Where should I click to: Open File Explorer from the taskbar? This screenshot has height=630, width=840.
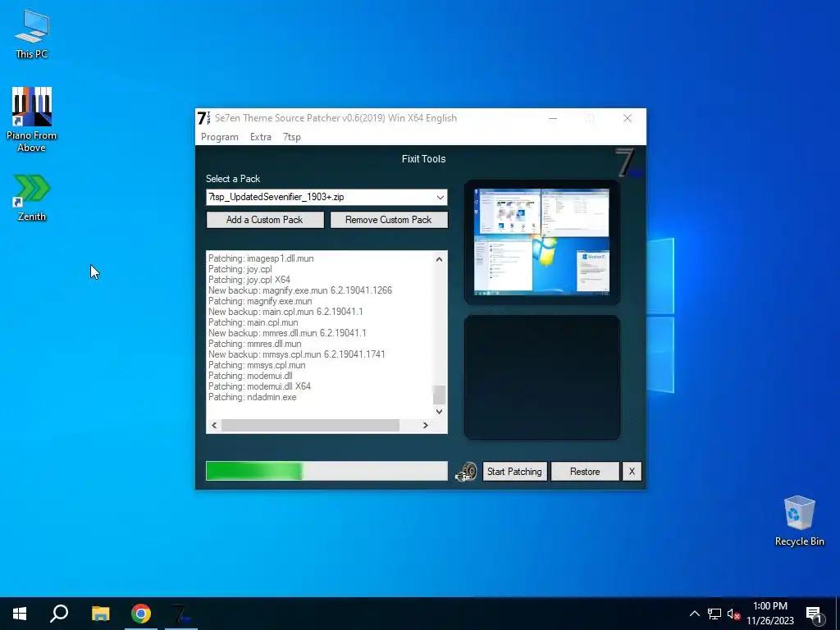(x=100, y=614)
